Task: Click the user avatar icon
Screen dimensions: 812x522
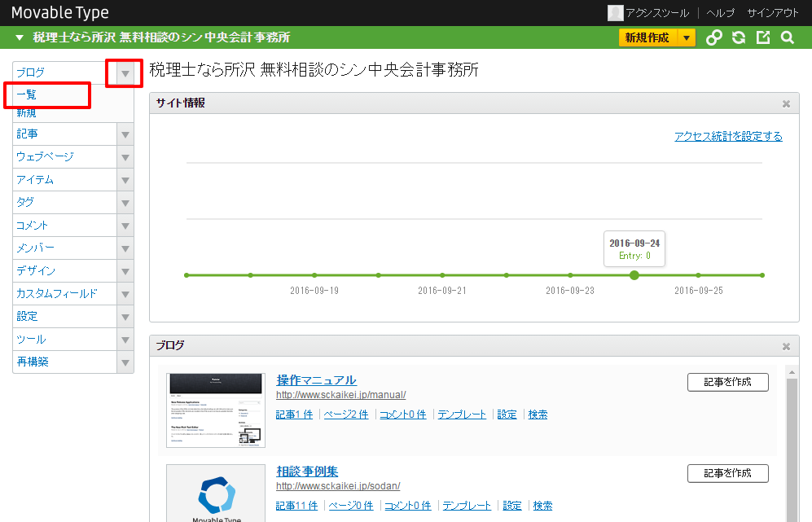Action: [615, 13]
